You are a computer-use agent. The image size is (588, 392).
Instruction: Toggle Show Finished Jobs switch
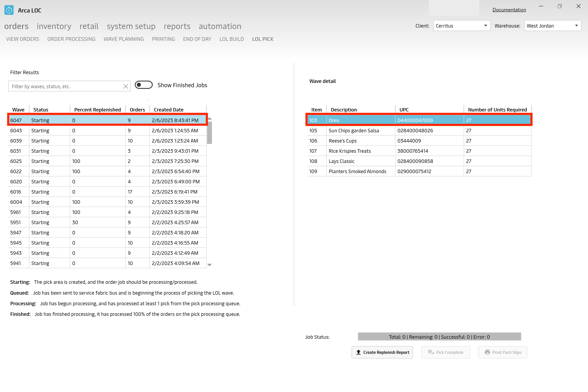pos(144,85)
